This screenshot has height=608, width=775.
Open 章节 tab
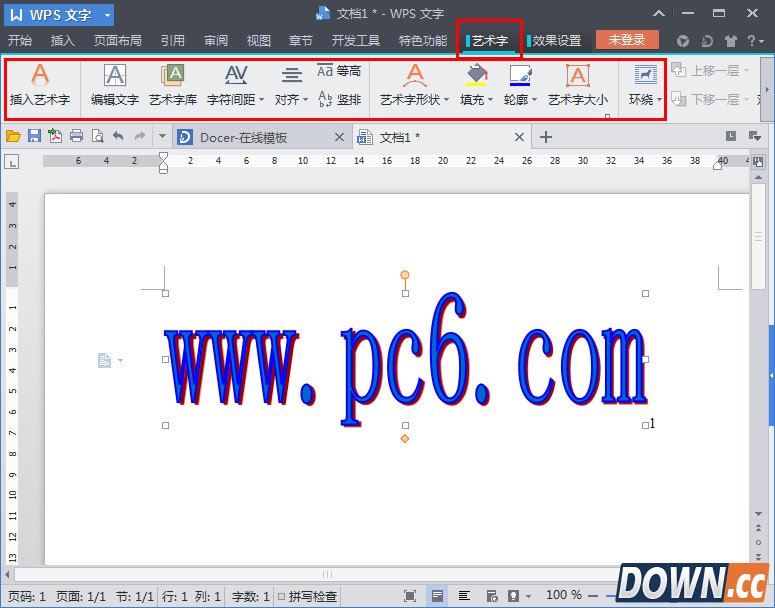301,41
